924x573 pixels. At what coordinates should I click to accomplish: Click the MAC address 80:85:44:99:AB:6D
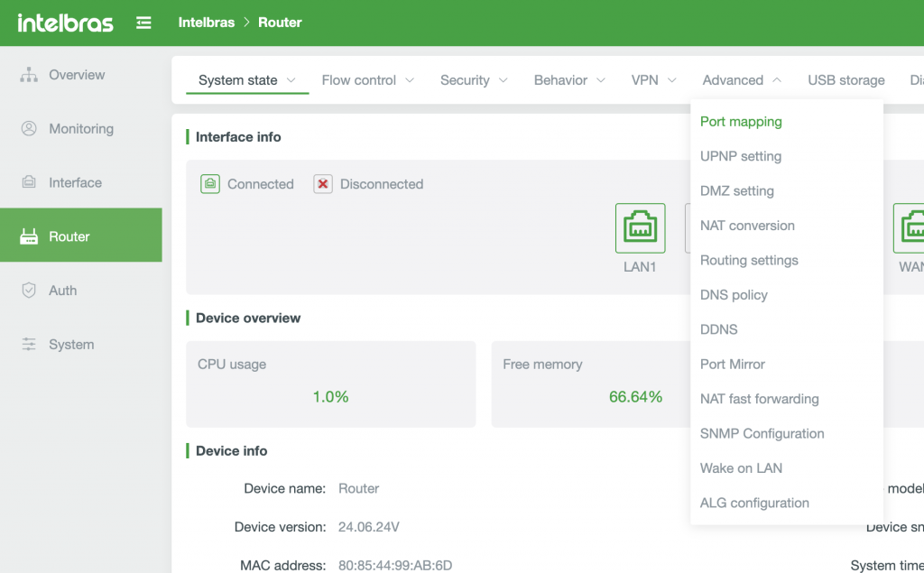(395, 565)
